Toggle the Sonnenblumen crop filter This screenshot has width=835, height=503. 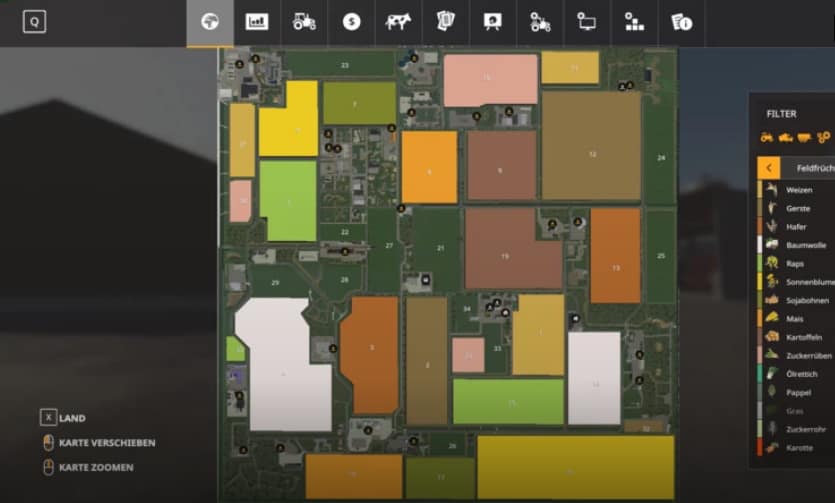(x=805, y=282)
